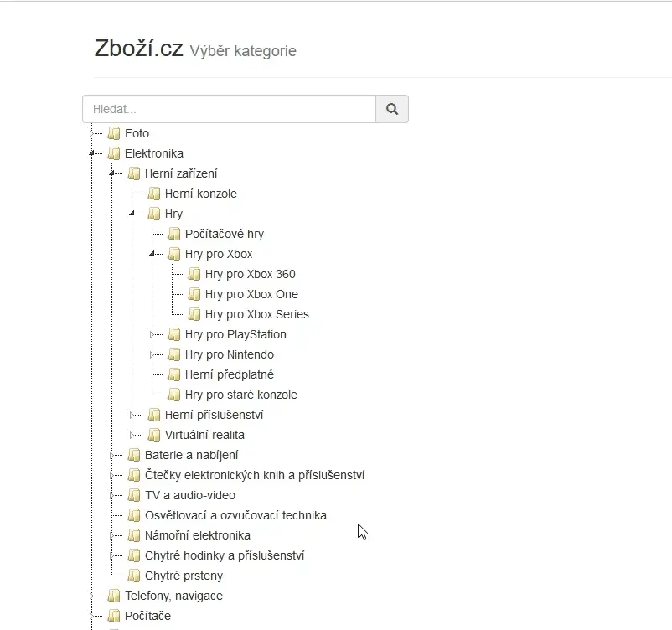This screenshot has height=630, width=672.
Task: Click the folder icon beside Chytré prsteny
Action: click(x=134, y=576)
